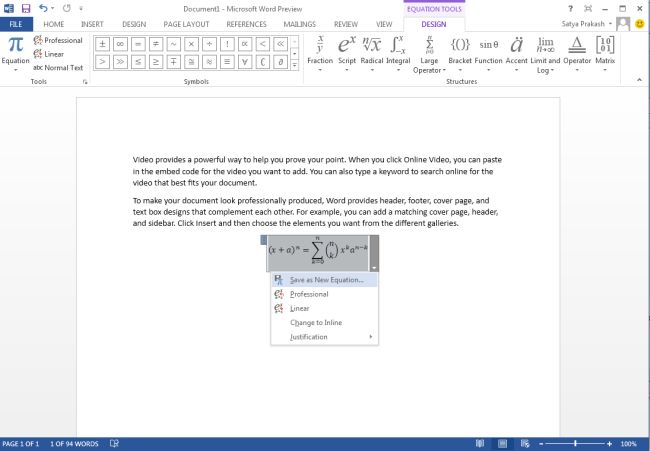Screen dimensions: 650x451
Task: Insert the complement symbol
Action: point(263,62)
